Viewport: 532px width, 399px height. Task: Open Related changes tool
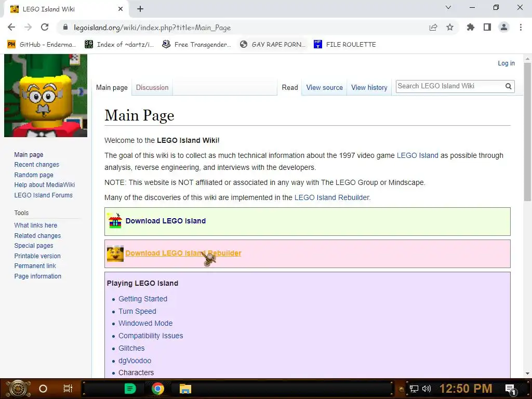tap(37, 235)
